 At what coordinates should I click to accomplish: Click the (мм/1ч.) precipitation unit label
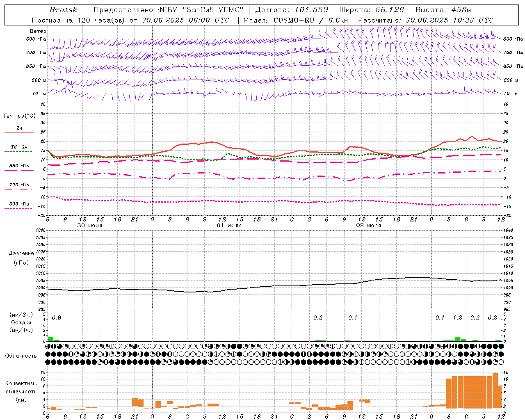(21, 330)
